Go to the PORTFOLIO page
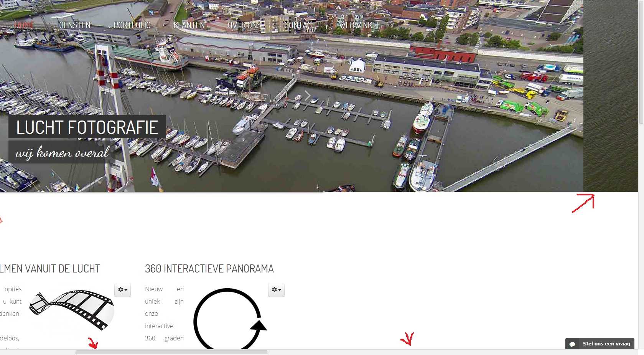644x355 pixels. coord(132,25)
